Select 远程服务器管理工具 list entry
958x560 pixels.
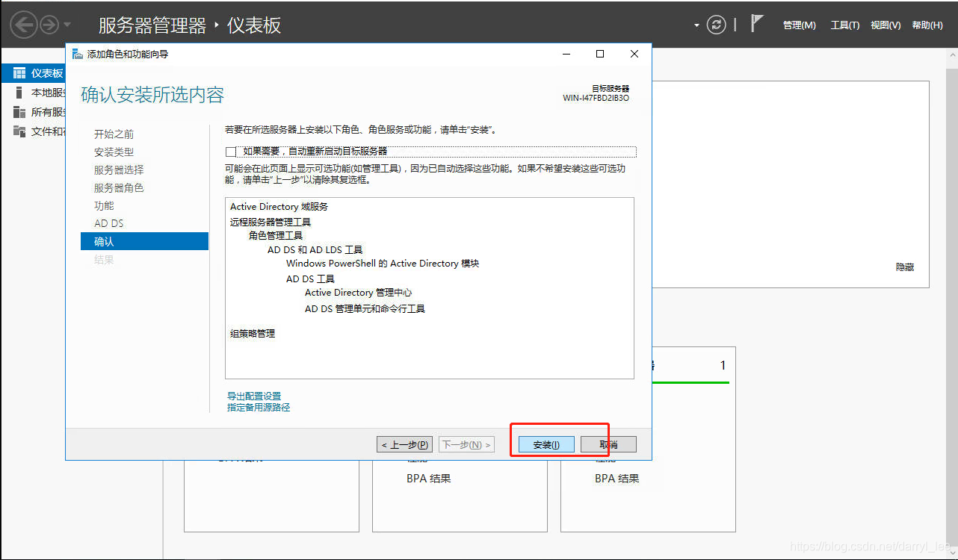(271, 222)
